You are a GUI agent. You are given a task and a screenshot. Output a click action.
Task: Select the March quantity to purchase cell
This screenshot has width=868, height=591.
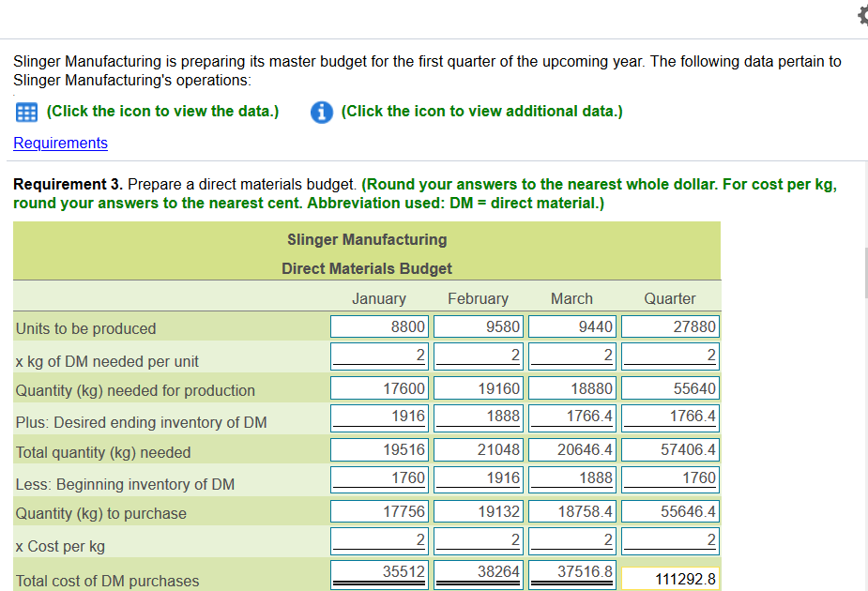(x=571, y=510)
